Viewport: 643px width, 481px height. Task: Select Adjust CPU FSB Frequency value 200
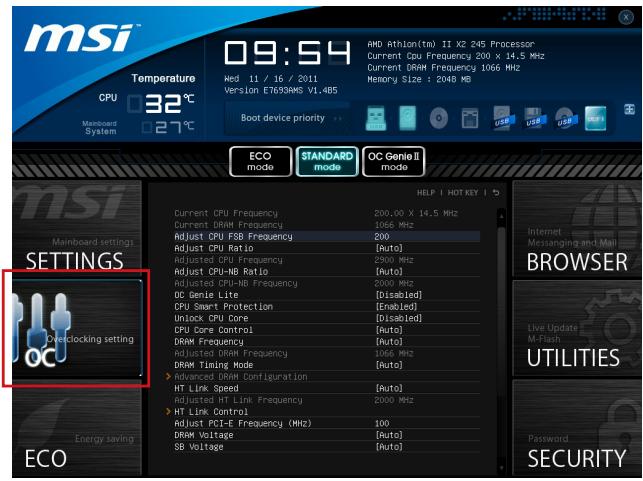point(381,237)
